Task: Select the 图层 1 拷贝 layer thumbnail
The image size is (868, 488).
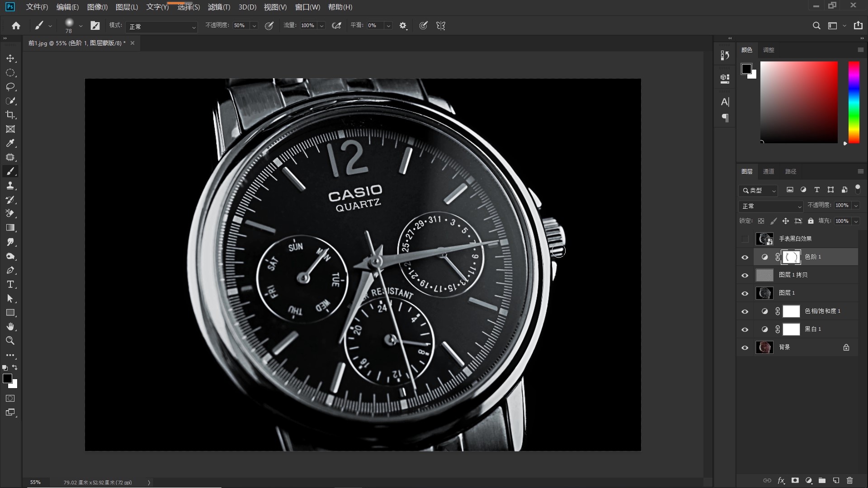Action: [764, 275]
